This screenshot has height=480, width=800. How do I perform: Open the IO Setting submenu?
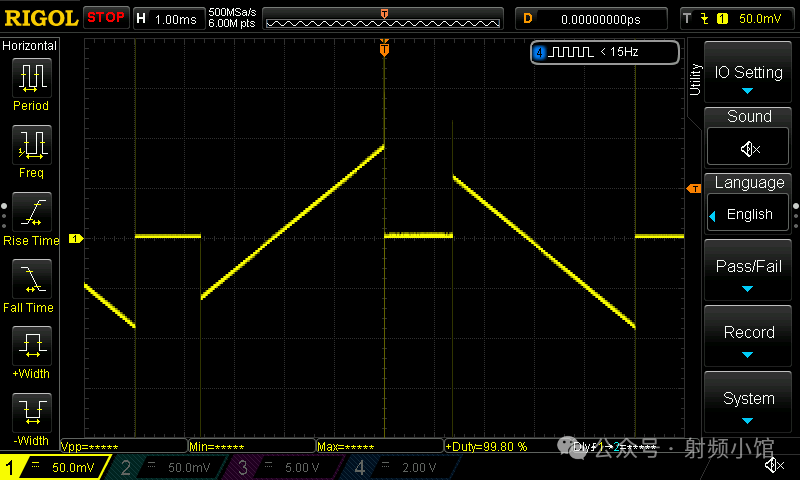click(748, 76)
